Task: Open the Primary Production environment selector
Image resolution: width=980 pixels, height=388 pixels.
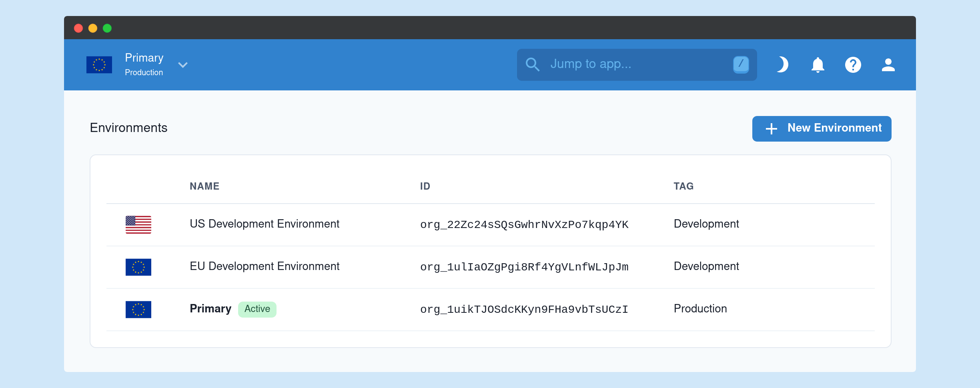Action: (x=144, y=64)
